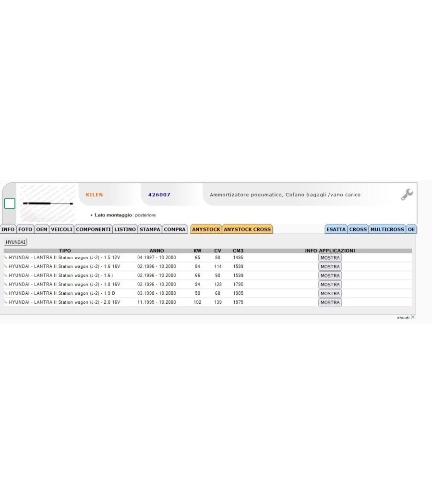Click MOSTRA for the 1.5 12V row

tap(330, 258)
